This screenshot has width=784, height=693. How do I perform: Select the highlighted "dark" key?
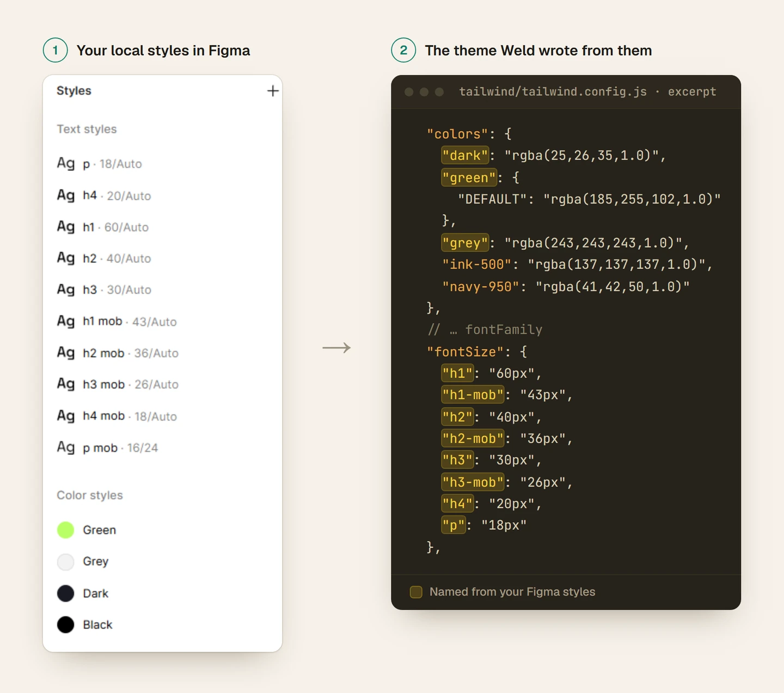pos(465,156)
